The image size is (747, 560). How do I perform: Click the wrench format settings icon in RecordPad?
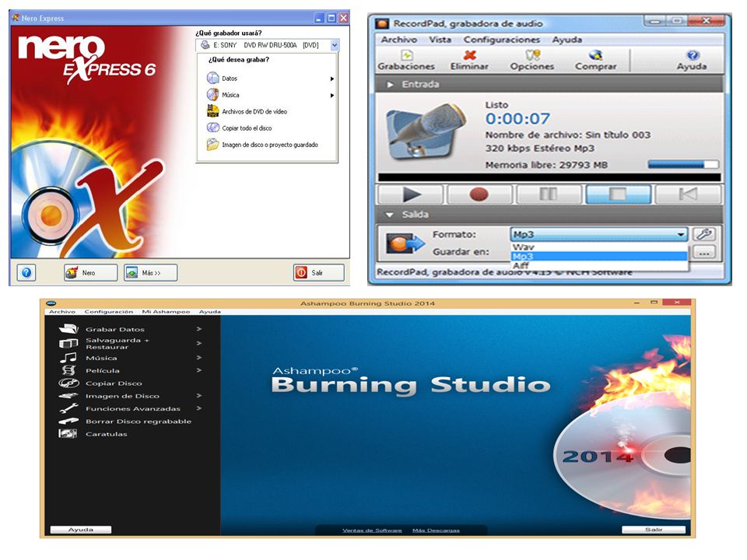tap(704, 234)
